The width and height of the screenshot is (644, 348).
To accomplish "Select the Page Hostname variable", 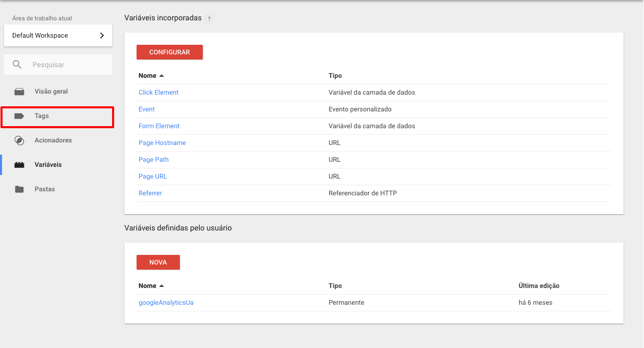I will (x=162, y=142).
